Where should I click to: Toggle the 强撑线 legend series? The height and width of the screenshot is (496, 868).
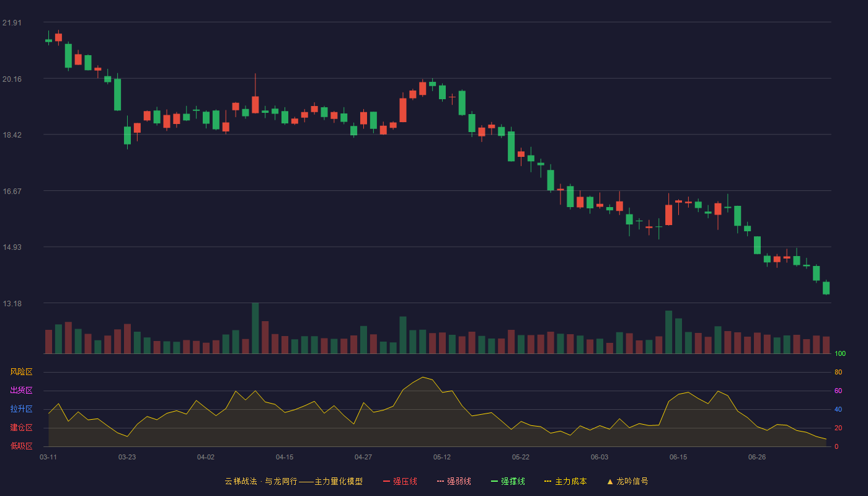coord(508,481)
